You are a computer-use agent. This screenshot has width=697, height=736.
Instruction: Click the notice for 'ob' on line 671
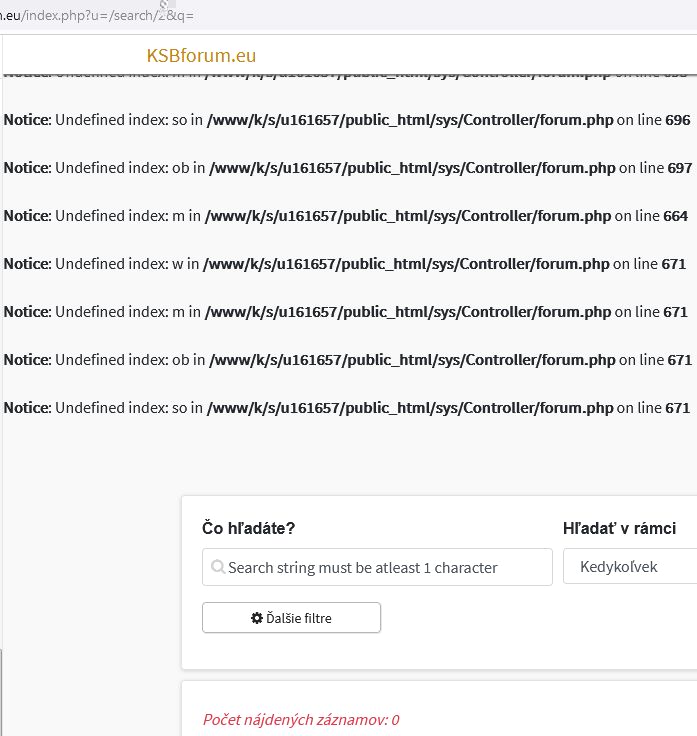tap(347, 360)
